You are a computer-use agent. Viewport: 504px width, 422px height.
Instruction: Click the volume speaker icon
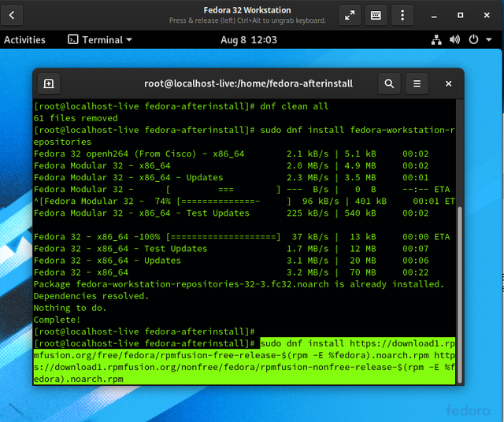[454, 40]
